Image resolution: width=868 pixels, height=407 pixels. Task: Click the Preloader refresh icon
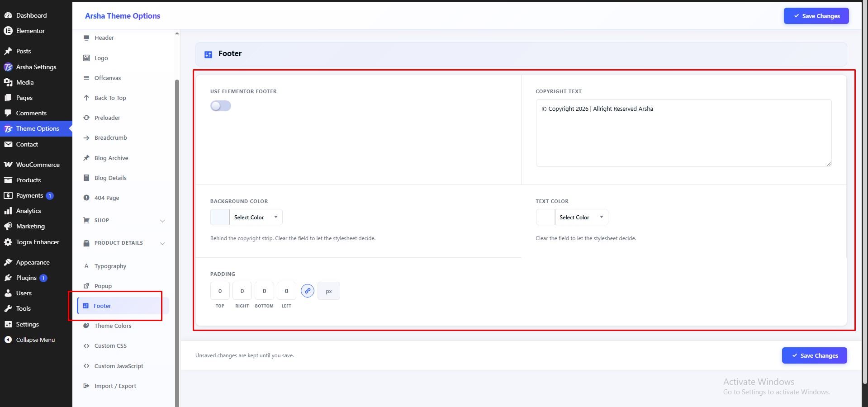pos(86,118)
